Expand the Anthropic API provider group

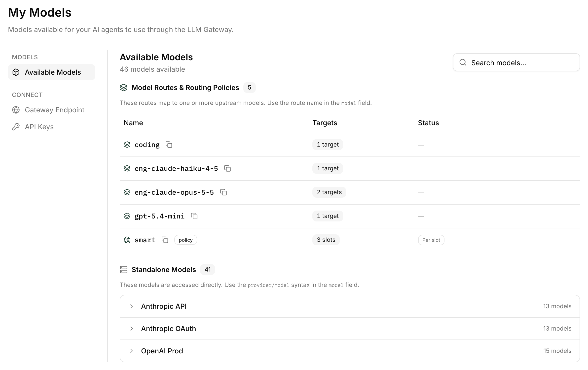coord(350,306)
